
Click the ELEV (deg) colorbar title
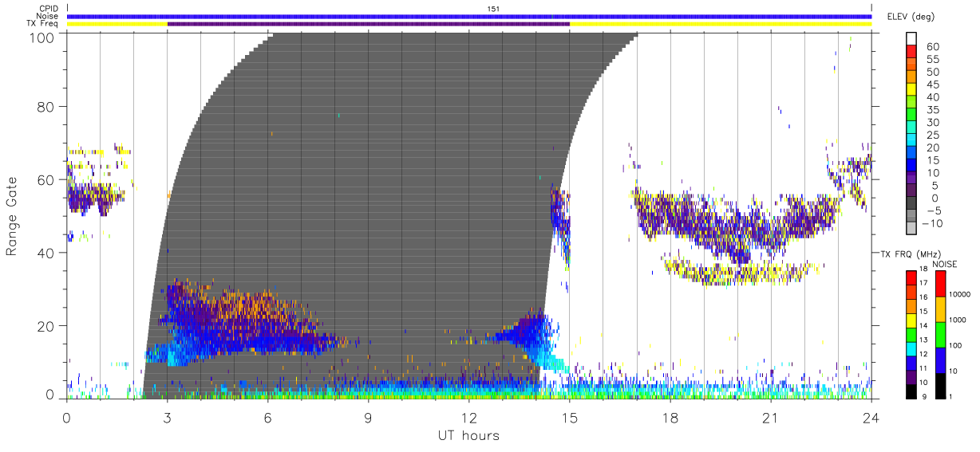[911, 16]
